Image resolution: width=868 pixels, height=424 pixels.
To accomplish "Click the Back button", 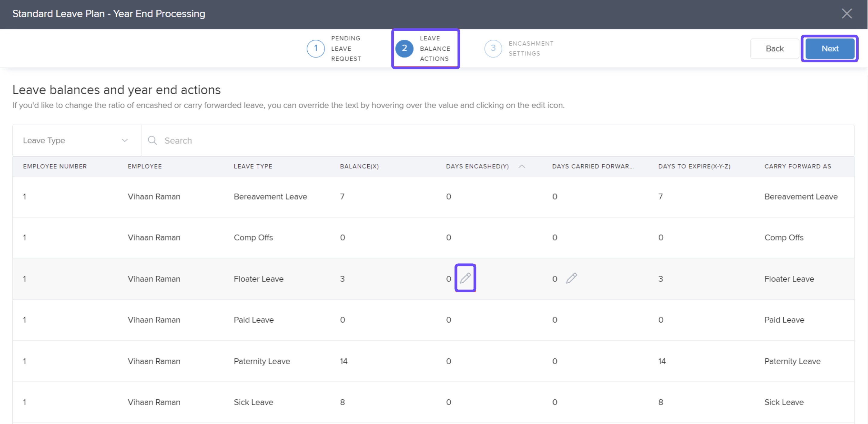I will [x=774, y=49].
